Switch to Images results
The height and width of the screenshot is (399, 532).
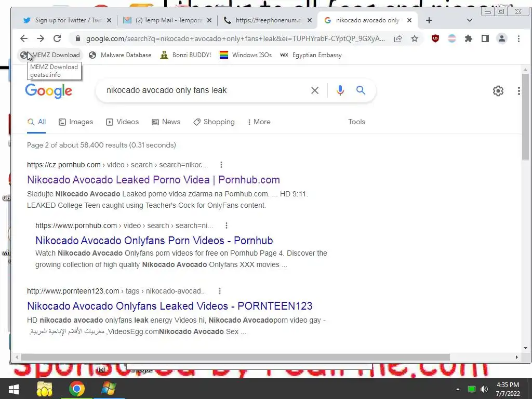[x=76, y=122]
